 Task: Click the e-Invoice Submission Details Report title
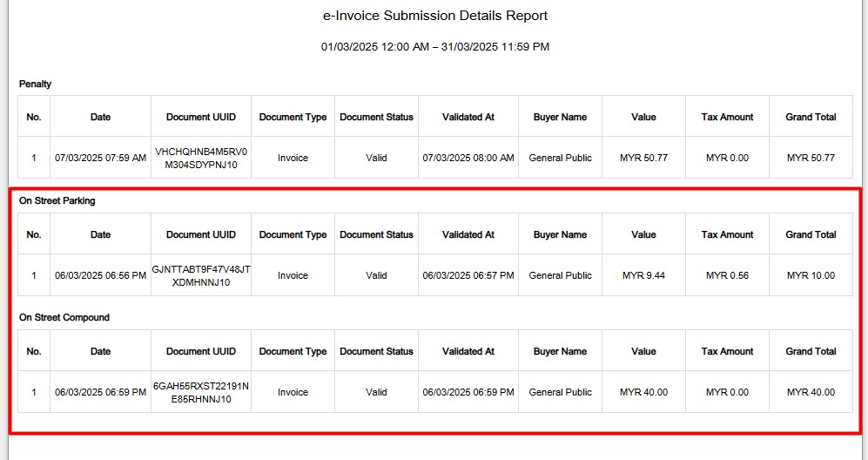[434, 16]
